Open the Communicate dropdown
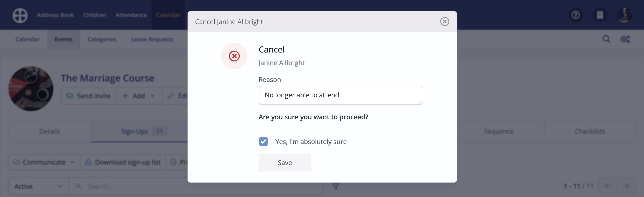 [x=44, y=162]
